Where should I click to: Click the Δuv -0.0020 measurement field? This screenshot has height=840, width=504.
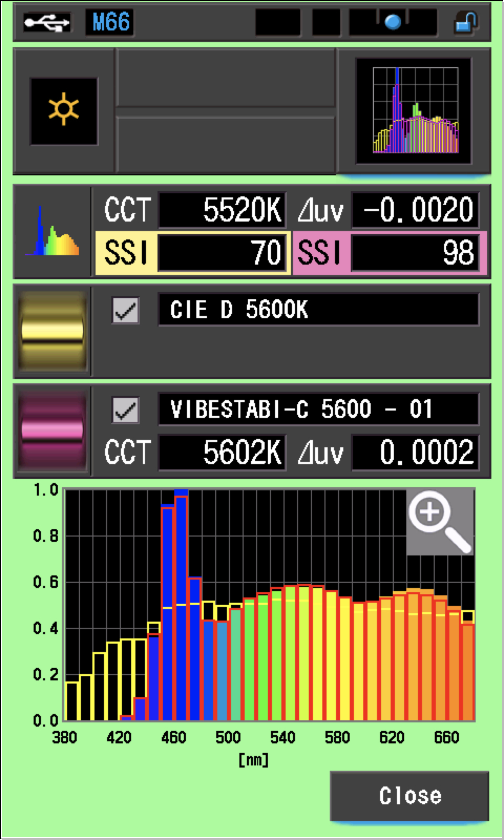tap(415, 210)
